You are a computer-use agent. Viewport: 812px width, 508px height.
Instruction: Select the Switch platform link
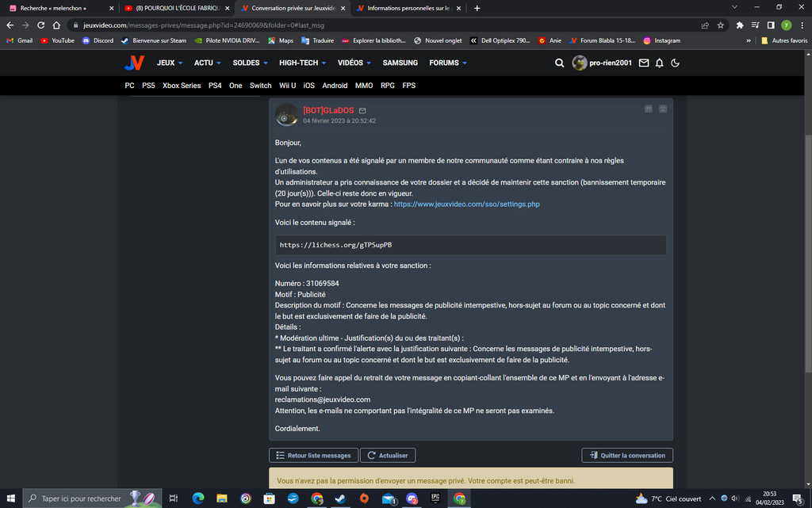(260, 86)
